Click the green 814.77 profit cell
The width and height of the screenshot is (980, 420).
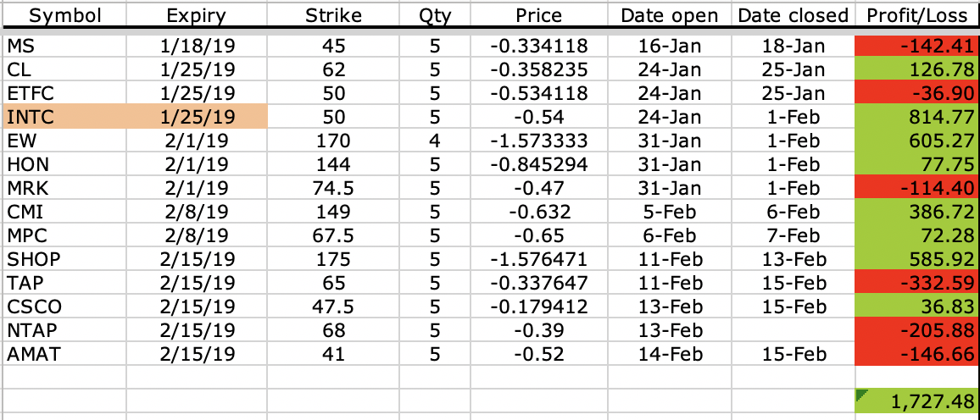pyautogui.click(x=916, y=116)
